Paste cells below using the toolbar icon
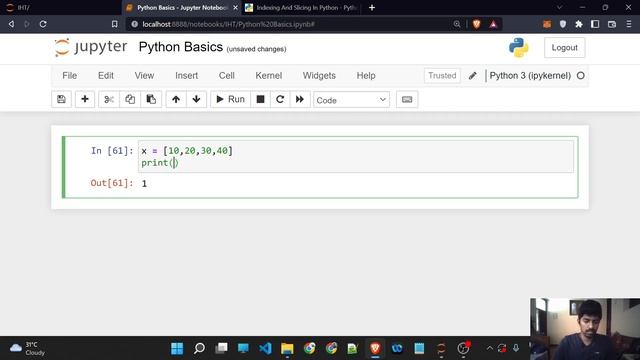Image resolution: width=640 pixels, height=360 pixels. tap(151, 99)
